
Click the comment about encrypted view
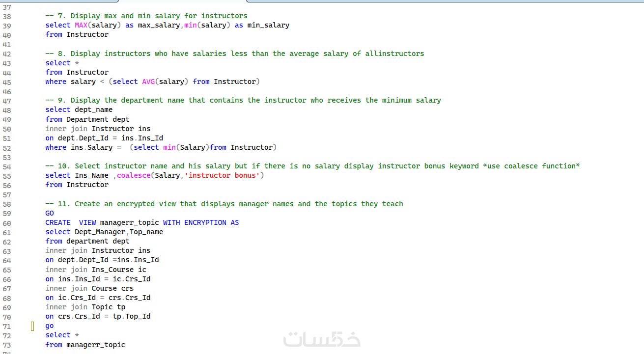(x=224, y=204)
